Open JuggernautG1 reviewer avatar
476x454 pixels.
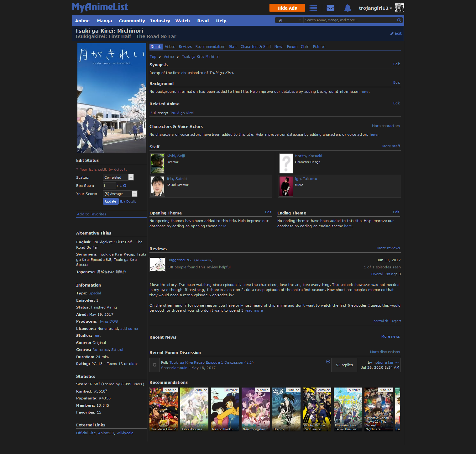click(x=158, y=264)
